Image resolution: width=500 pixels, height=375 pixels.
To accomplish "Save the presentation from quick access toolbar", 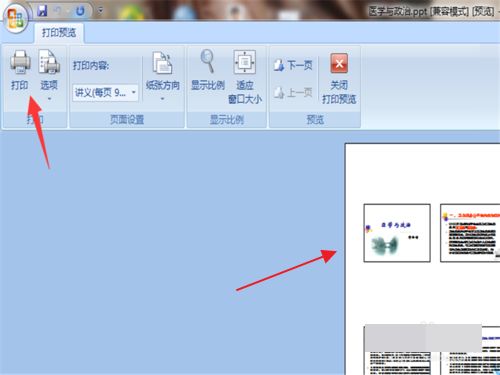I will pos(42,11).
